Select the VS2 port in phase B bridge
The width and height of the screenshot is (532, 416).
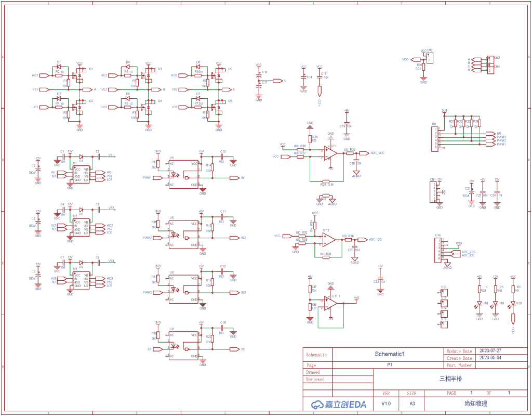[113, 89]
